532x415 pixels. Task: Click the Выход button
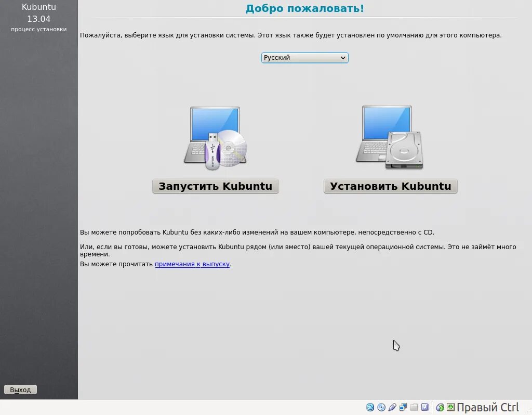click(x=20, y=390)
